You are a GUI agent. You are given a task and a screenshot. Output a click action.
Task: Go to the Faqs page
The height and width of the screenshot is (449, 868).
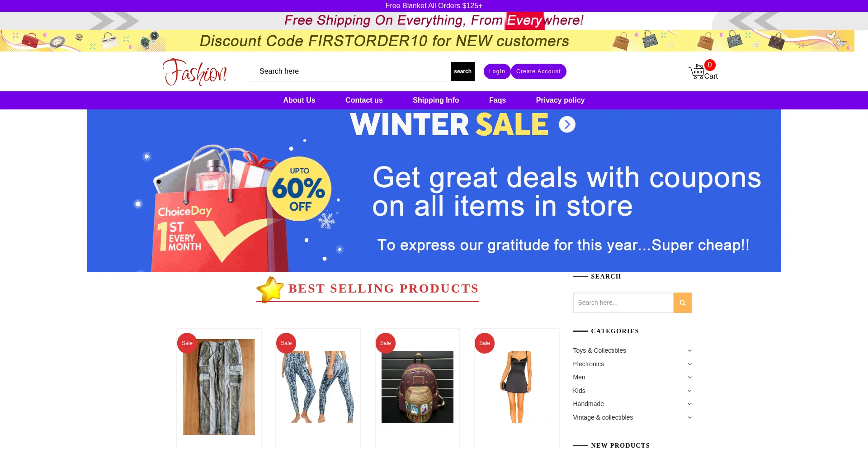pos(497,100)
